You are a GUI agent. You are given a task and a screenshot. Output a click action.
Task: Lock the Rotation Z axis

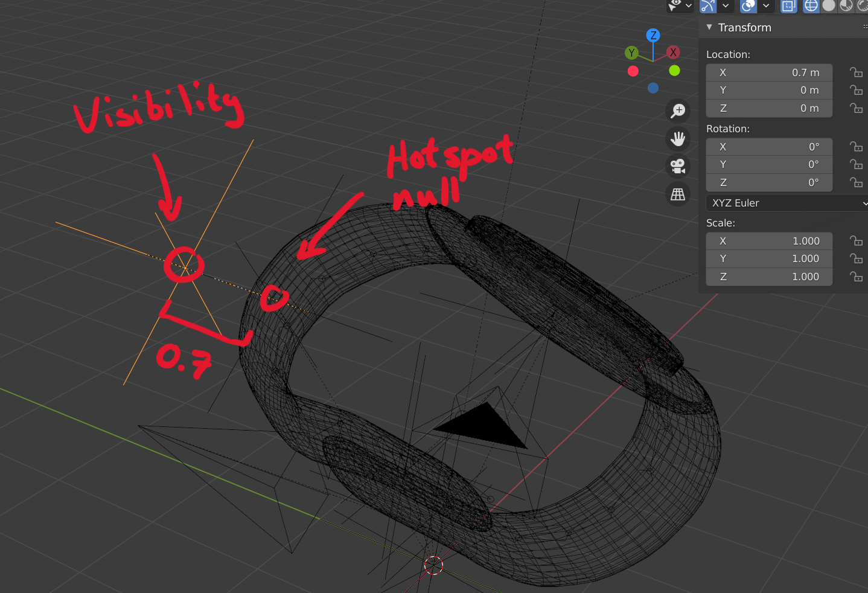point(856,182)
